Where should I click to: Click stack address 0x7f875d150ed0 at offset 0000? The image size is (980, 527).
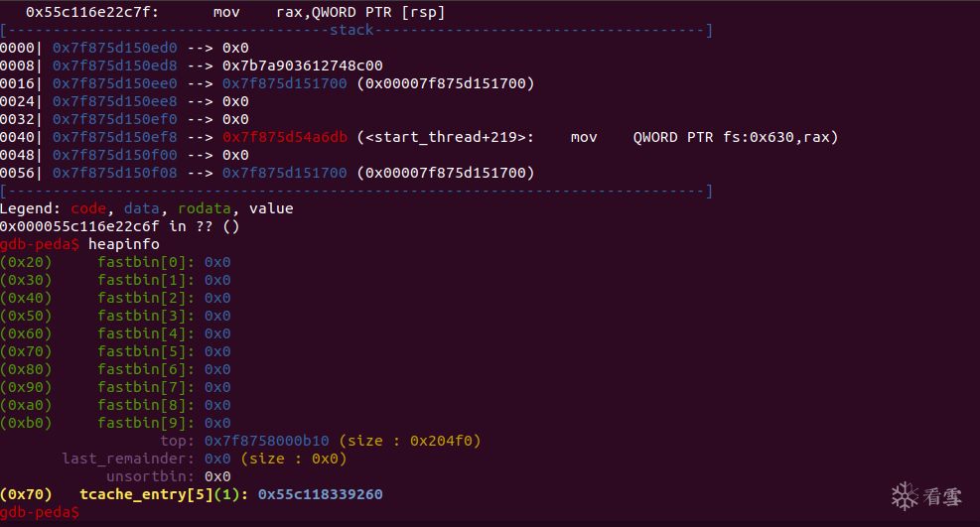[115, 48]
